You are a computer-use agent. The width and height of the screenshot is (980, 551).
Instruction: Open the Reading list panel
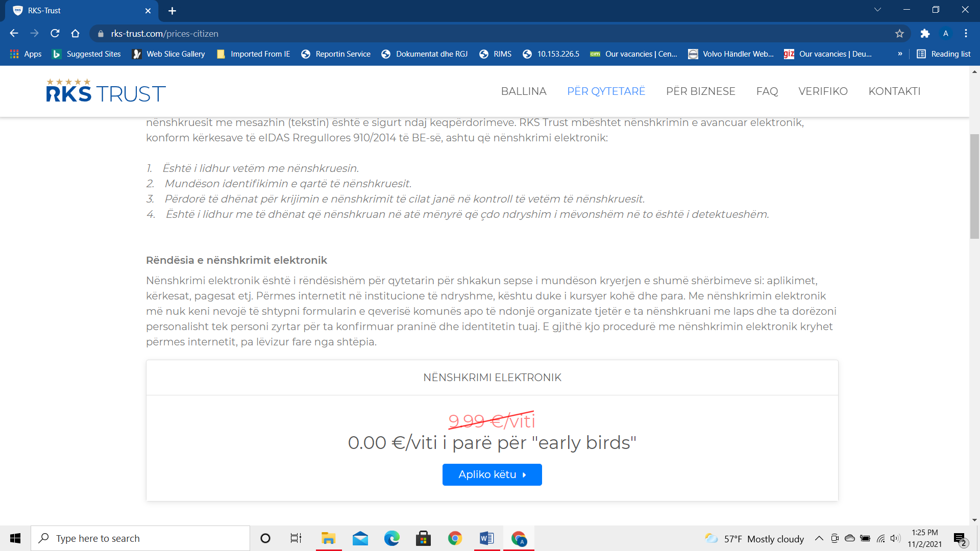click(944, 54)
